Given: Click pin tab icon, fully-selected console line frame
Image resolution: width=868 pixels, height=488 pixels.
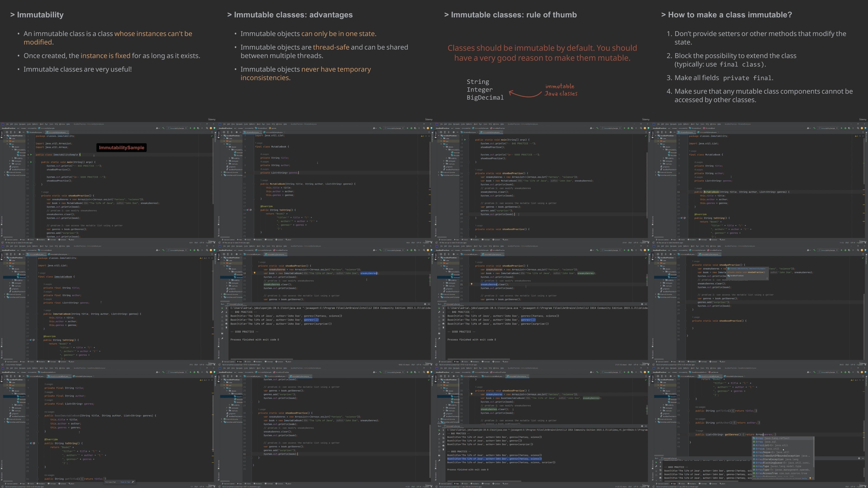Looking at the screenshot, I should tap(439, 460).
